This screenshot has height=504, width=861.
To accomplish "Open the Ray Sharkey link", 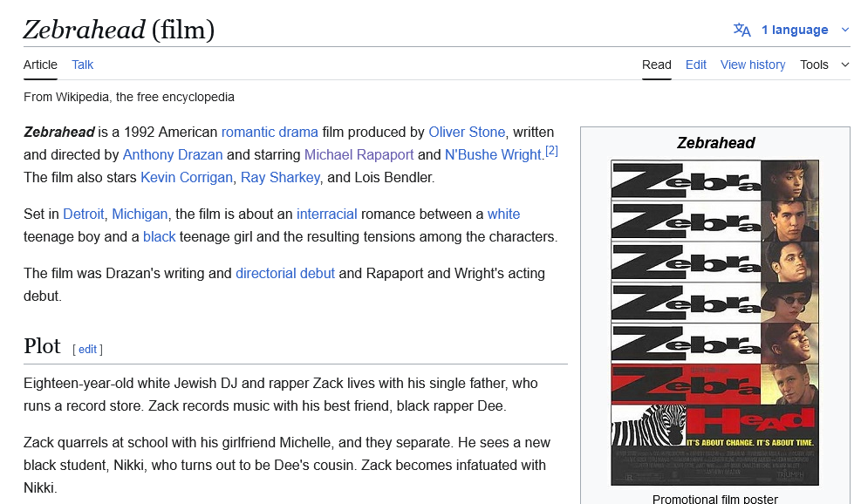I will click(280, 177).
